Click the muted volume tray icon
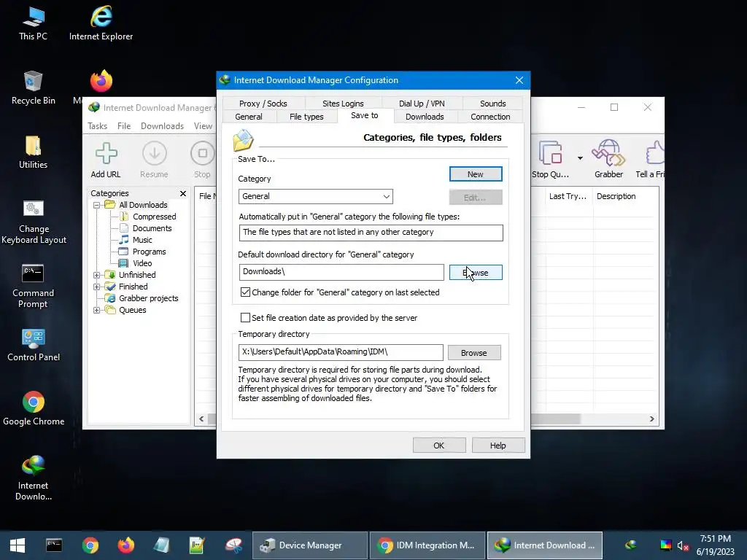The width and height of the screenshot is (747, 560). [683, 545]
